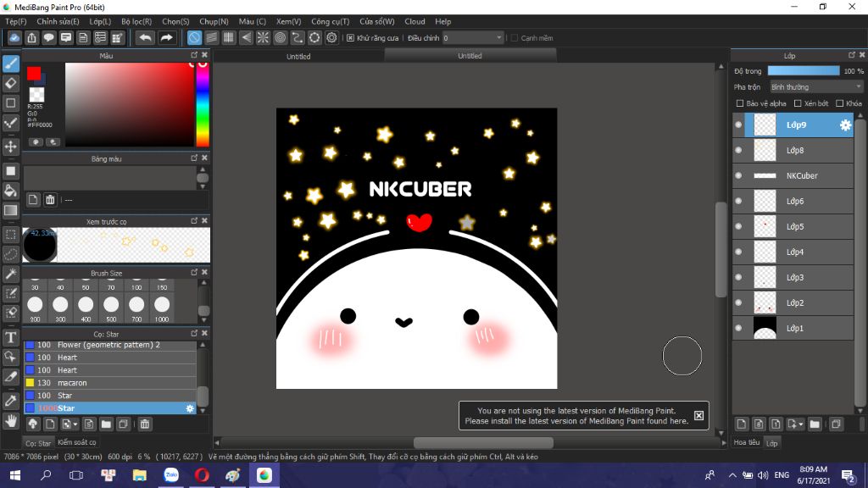
Task: Enable the parallel lines snap guide
Action: (211, 37)
